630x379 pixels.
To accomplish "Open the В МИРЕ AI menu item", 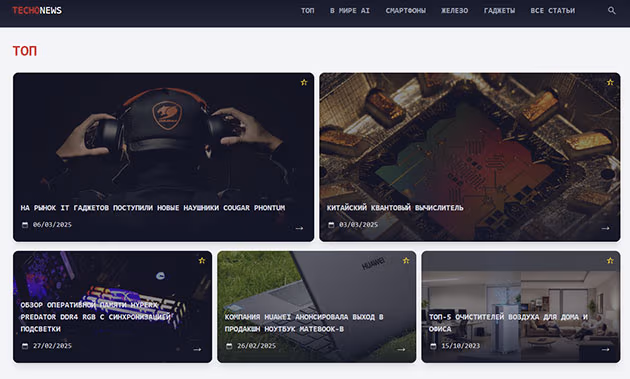I will point(350,10).
